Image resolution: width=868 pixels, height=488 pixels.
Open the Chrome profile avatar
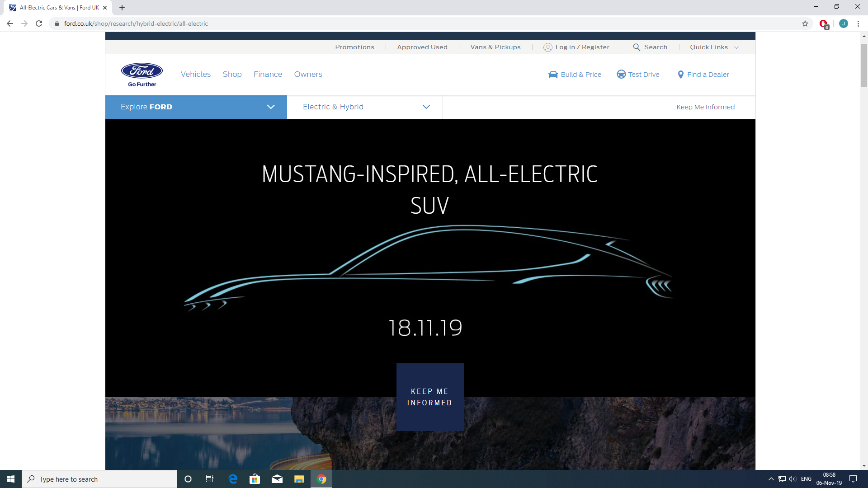tap(843, 23)
